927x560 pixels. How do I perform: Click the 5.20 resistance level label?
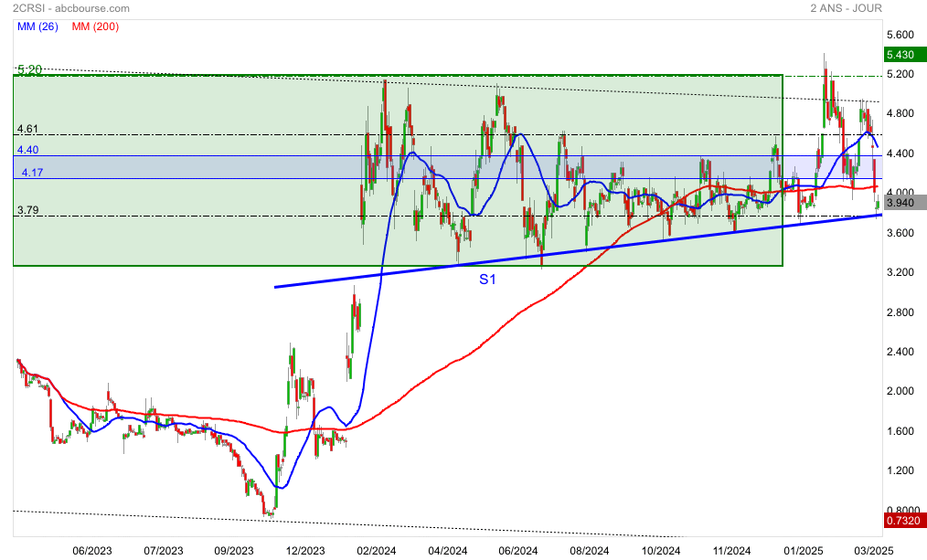(29, 69)
